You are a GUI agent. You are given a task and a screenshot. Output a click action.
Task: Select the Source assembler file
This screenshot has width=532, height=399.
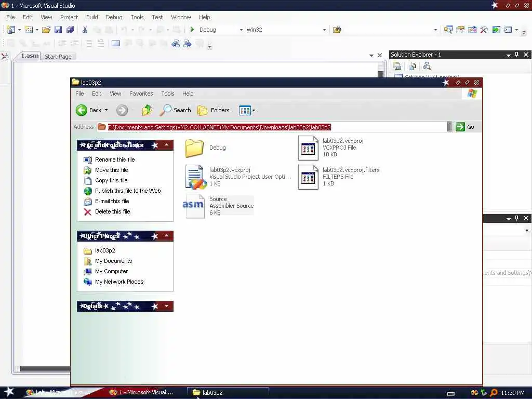[x=219, y=206]
